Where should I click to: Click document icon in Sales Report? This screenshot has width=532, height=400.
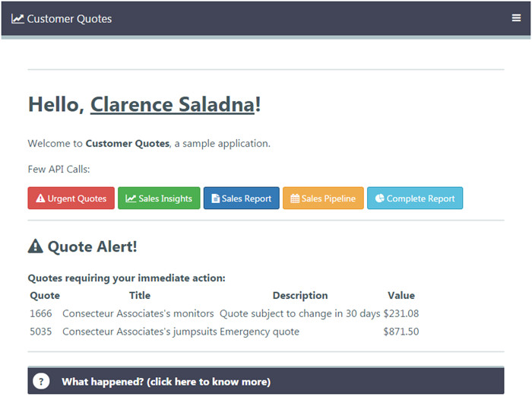coord(215,198)
